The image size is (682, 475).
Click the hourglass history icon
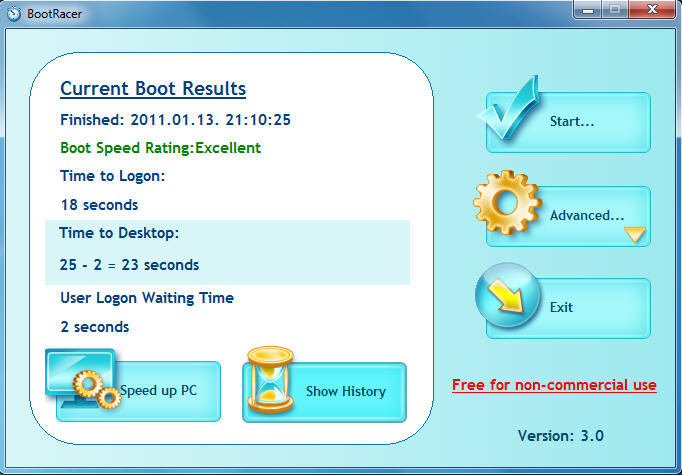(270, 379)
